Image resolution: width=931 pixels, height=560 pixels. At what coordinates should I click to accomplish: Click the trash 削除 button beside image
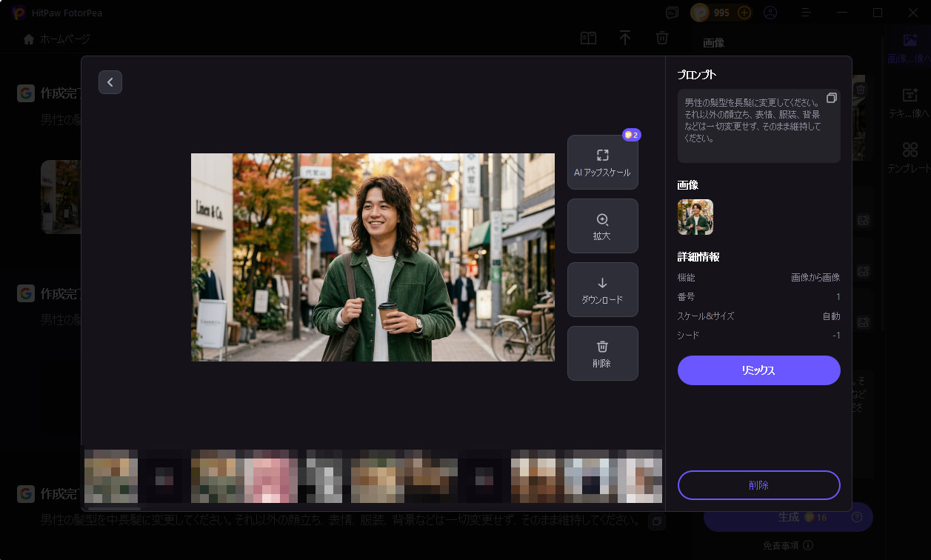(x=602, y=353)
